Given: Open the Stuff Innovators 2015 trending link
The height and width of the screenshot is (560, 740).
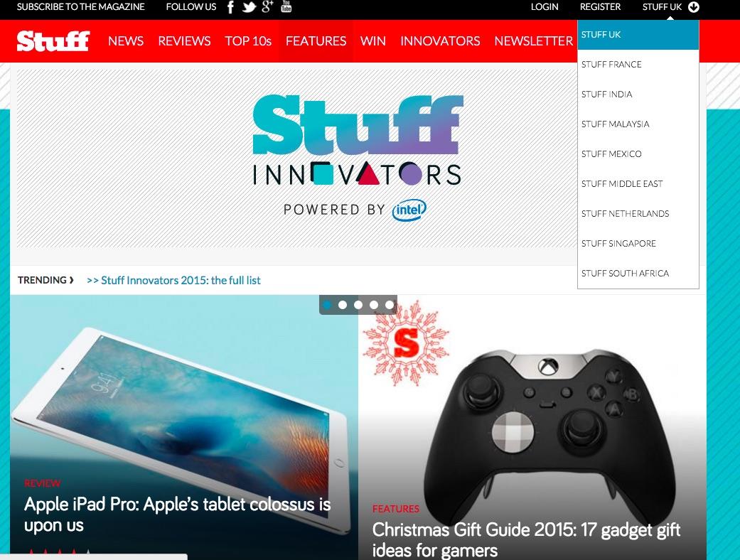Looking at the screenshot, I should (173, 280).
